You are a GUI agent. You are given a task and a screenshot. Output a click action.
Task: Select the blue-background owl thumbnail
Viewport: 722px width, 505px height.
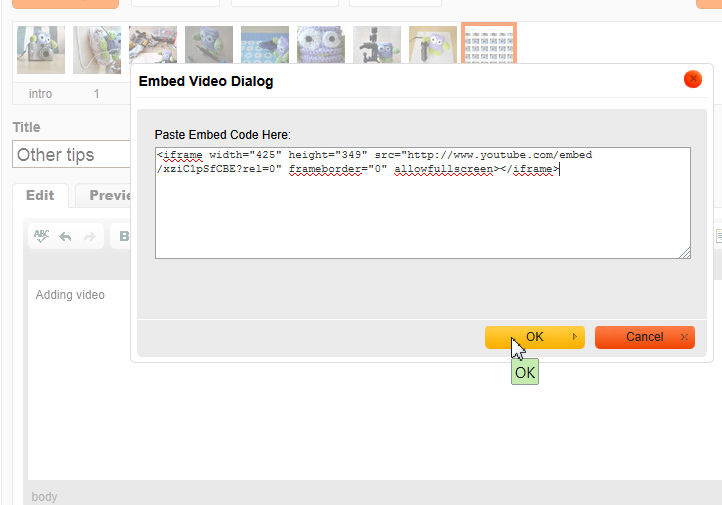[265, 45]
